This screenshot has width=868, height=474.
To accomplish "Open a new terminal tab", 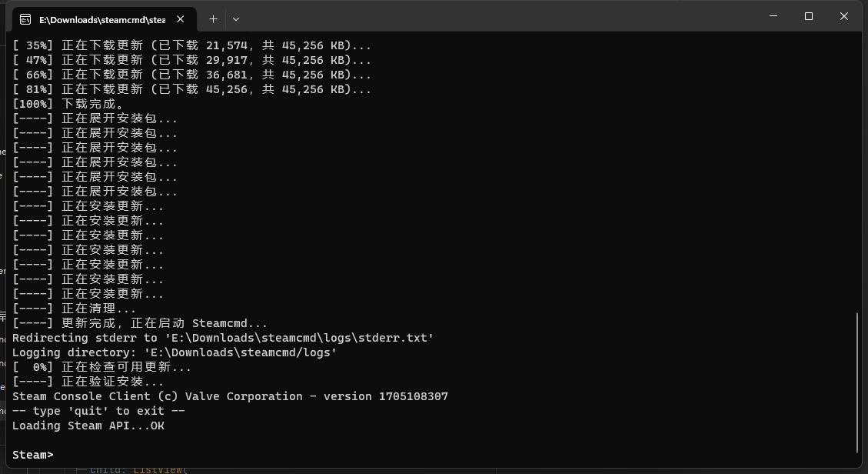I will pos(213,18).
